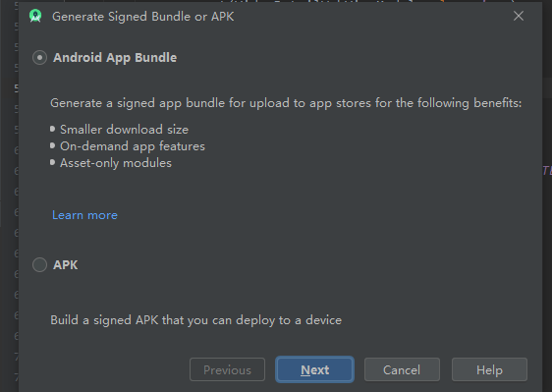
Task: Click the Cancel button
Action: coord(402,369)
